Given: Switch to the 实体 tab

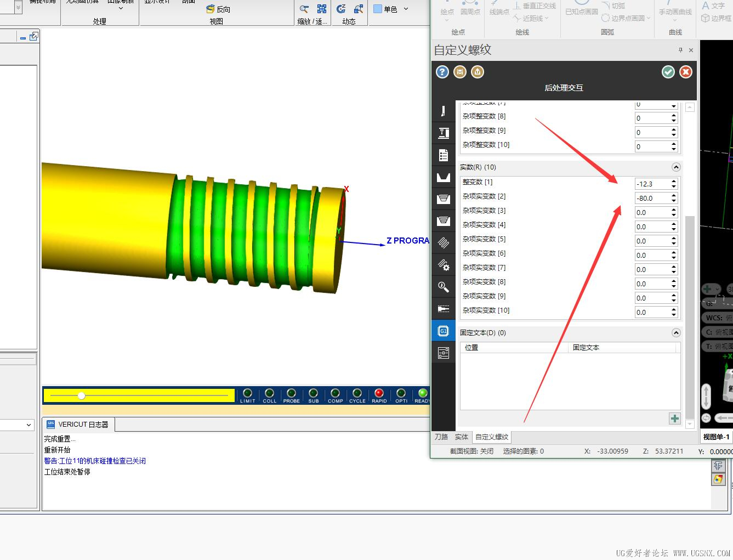Looking at the screenshot, I should point(462,437).
